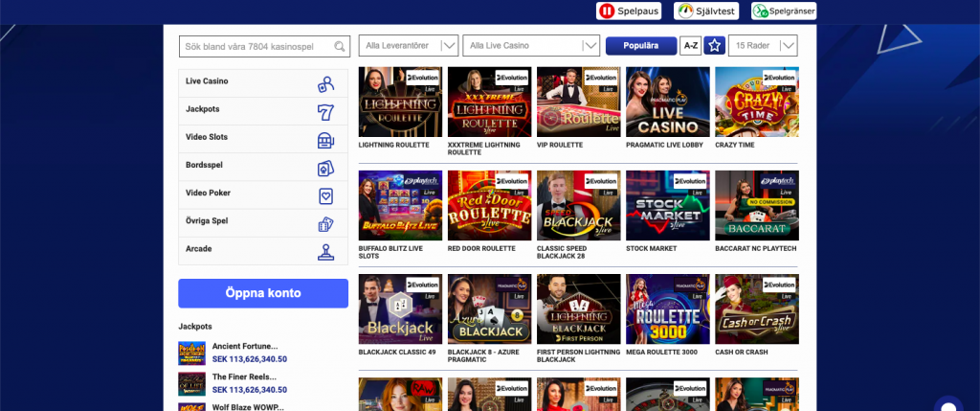Sort games with A-Z button
Image resolution: width=980 pixels, height=411 pixels.
[691, 46]
